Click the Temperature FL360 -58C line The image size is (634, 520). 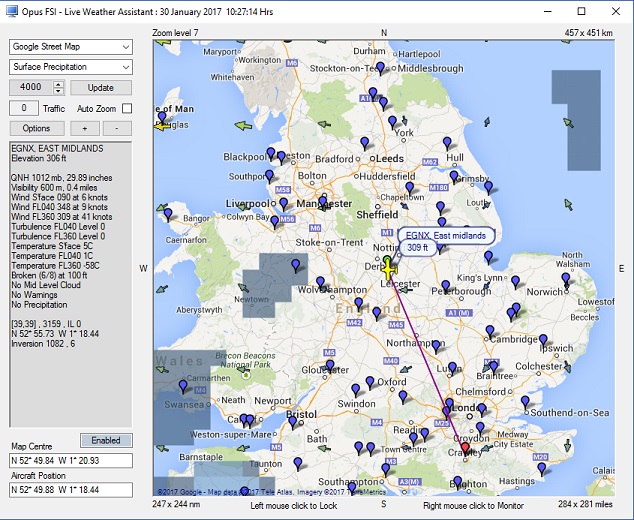pos(55,266)
